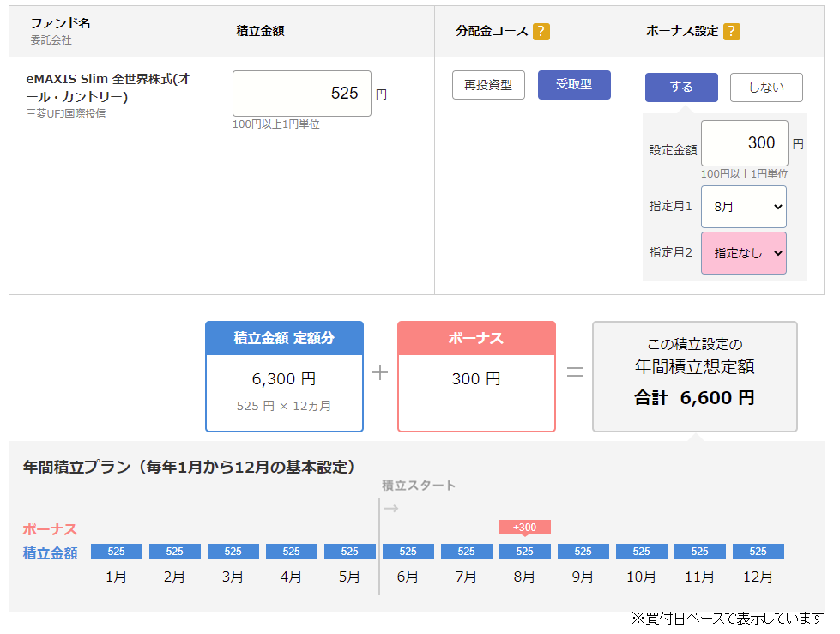Click 6月 month label

(408, 577)
